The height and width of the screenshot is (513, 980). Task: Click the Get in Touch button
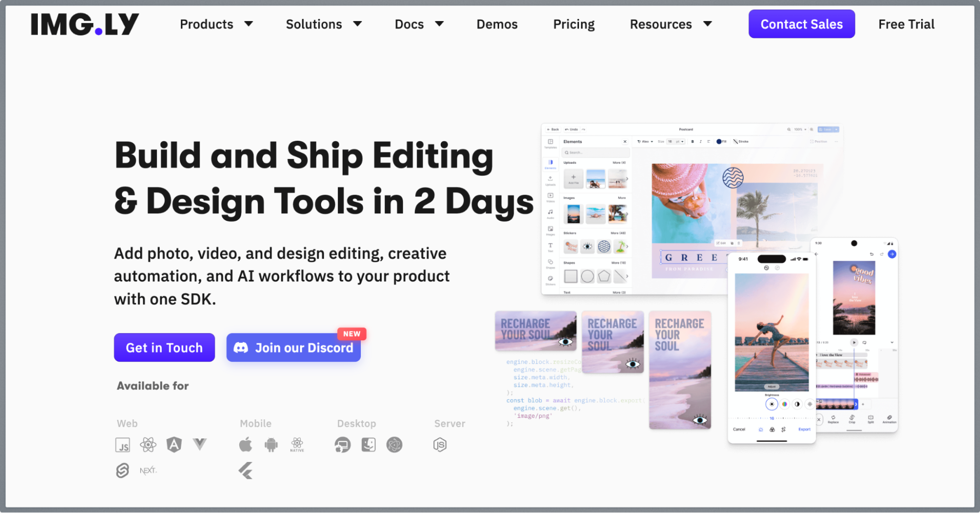click(164, 348)
